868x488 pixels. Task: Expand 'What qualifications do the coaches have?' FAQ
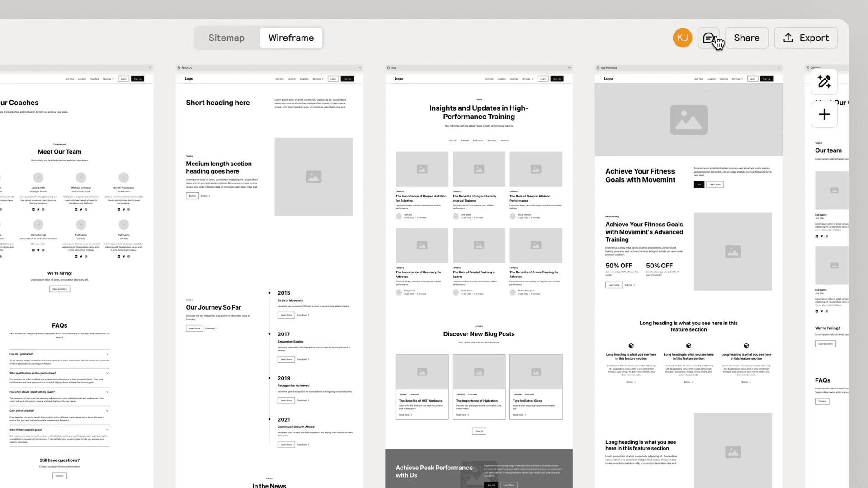pyautogui.click(x=59, y=373)
